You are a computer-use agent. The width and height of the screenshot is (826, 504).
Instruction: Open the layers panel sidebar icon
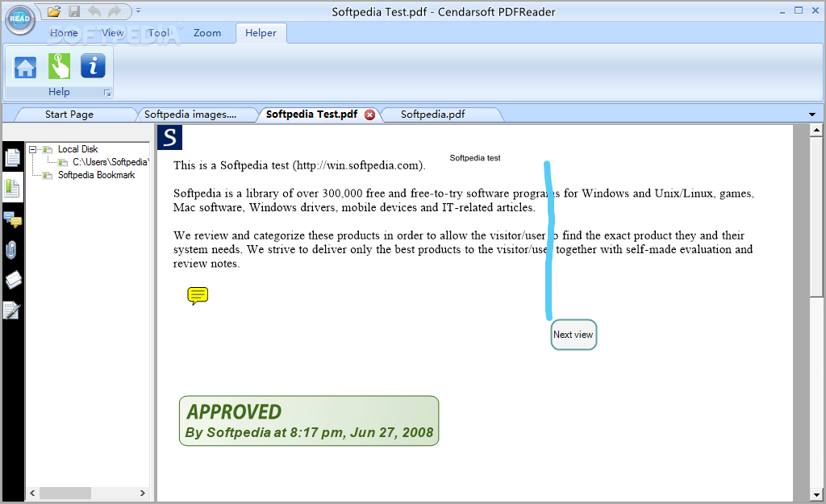(13, 280)
